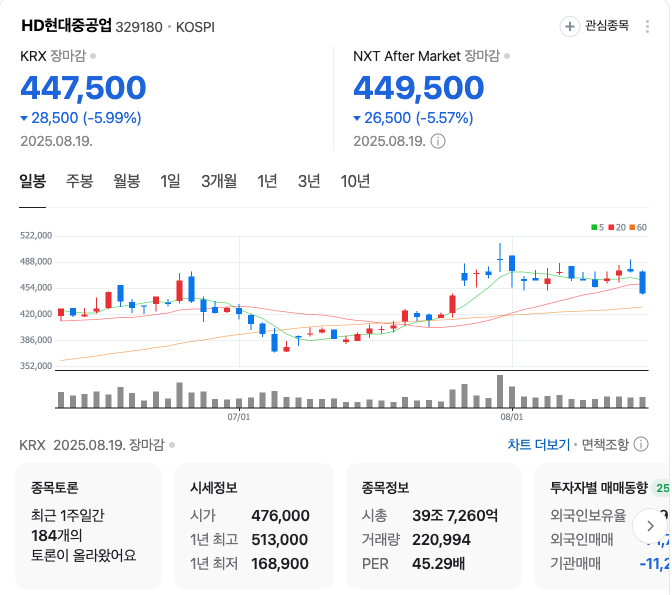The width and height of the screenshot is (672, 595).
Task: Open the 투자자별 매매동향 card
Action: 603,526
